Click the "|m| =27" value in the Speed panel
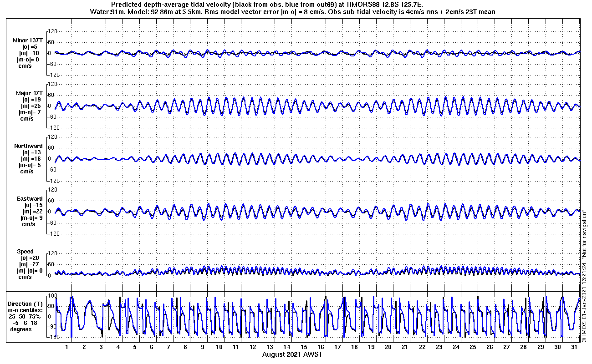Viewport: 592px width, 364px height. click(x=30, y=264)
